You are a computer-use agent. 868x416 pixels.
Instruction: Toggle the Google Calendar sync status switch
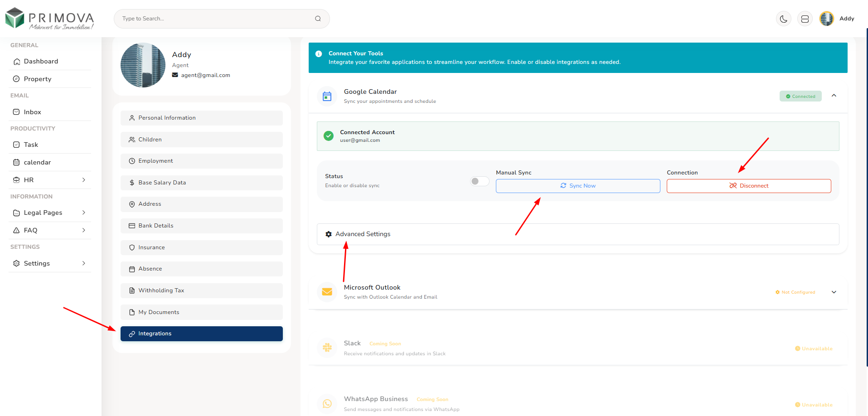click(479, 181)
